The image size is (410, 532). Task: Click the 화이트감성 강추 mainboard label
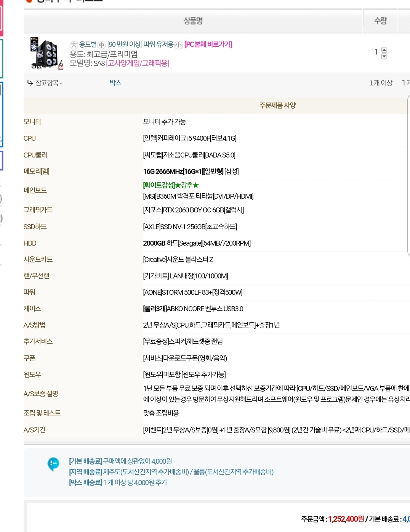[x=171, y=185]
